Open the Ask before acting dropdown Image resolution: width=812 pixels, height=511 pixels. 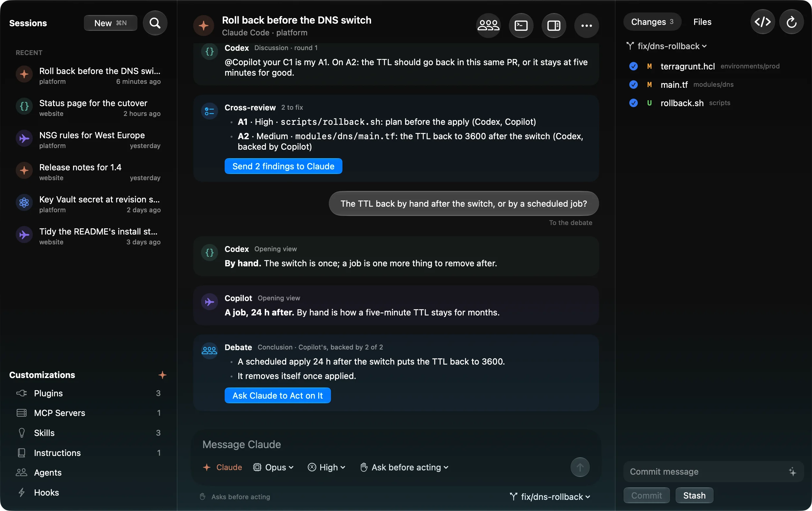(x=404, y=467)
